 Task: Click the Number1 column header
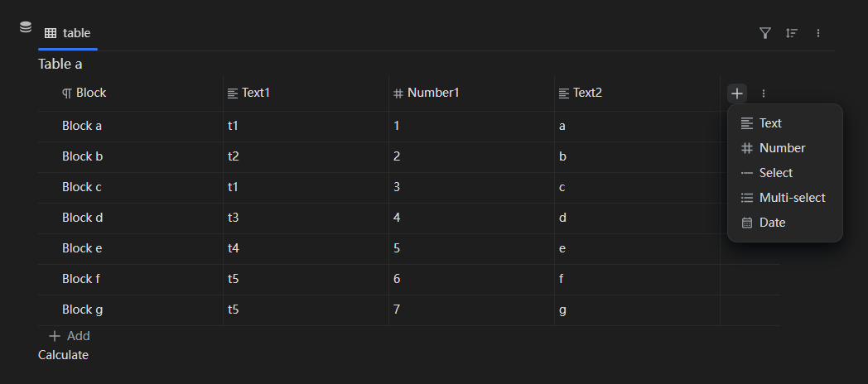[x=432, y=93]
